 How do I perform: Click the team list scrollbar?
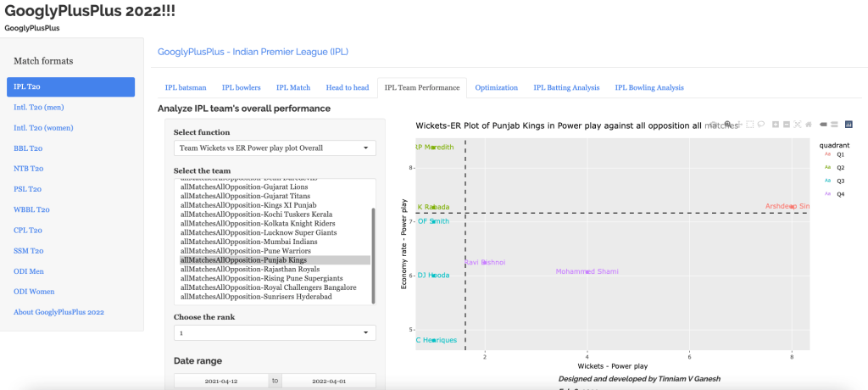373,246
